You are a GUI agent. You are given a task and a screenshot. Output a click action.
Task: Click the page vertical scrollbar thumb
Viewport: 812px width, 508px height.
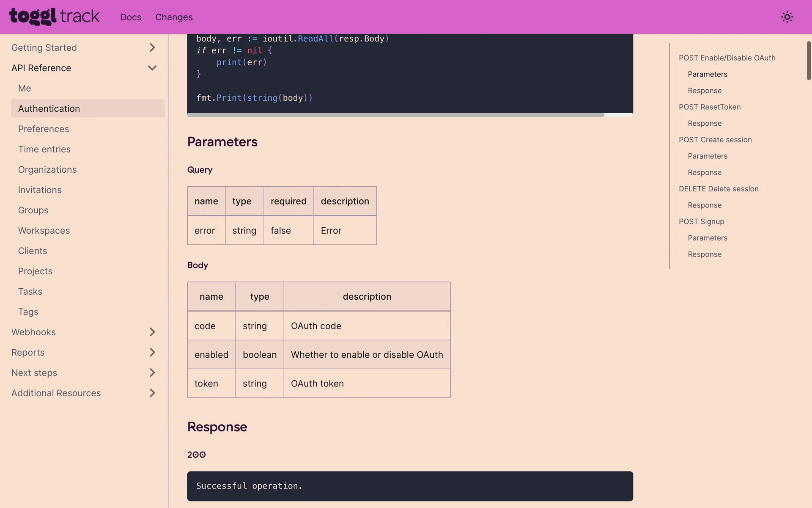pos(809,61)
